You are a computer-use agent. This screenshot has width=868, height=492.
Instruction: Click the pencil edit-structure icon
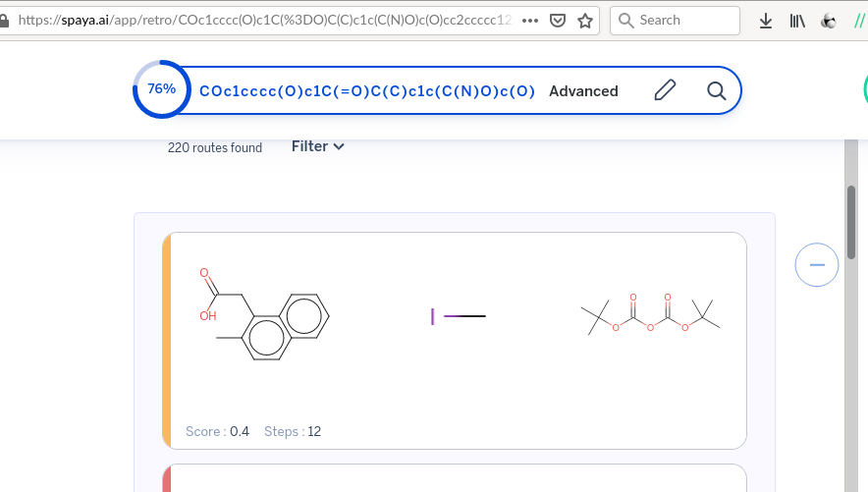[665, 91]
